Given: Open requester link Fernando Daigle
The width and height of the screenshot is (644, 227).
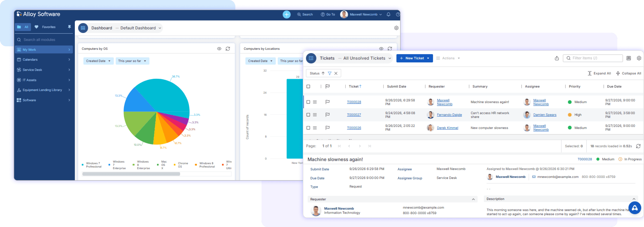Looking at the screenshot, I should [449, 115].
